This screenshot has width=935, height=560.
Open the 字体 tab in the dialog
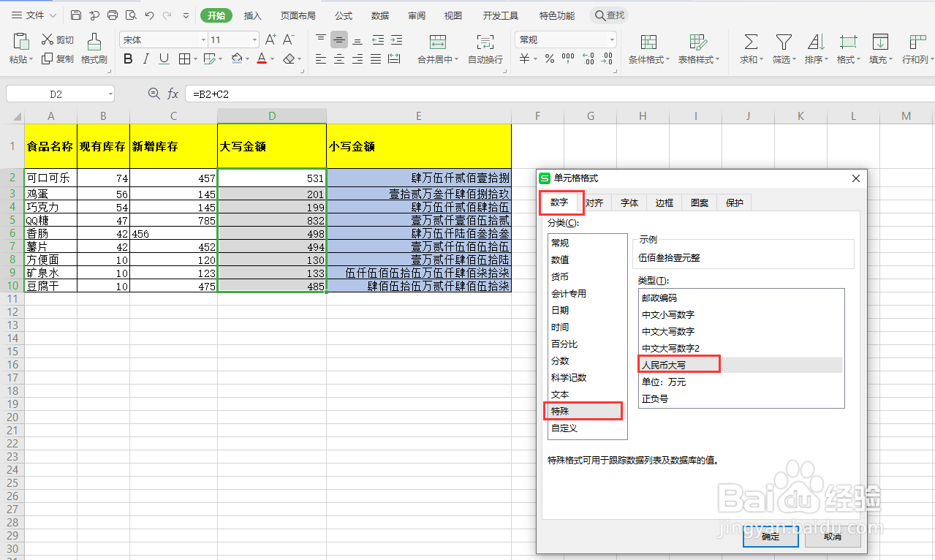[x=629, y=203]
